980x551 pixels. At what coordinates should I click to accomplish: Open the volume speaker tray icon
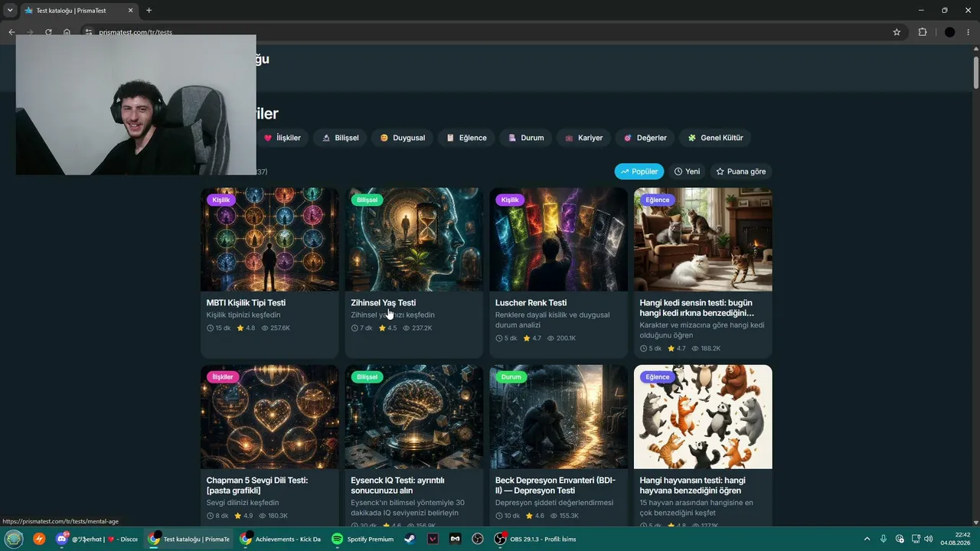click(929, 539)
